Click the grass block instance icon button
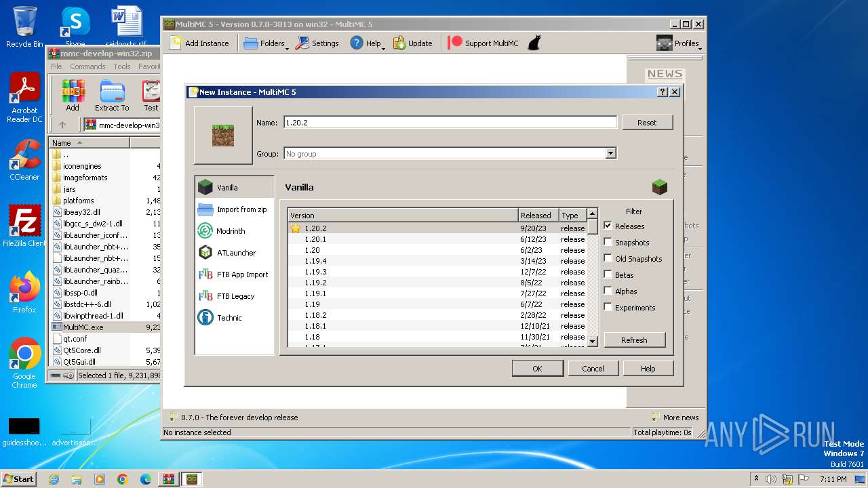This screenshot has height=488, width=868. pyautogui.click(x=223, y=136)
